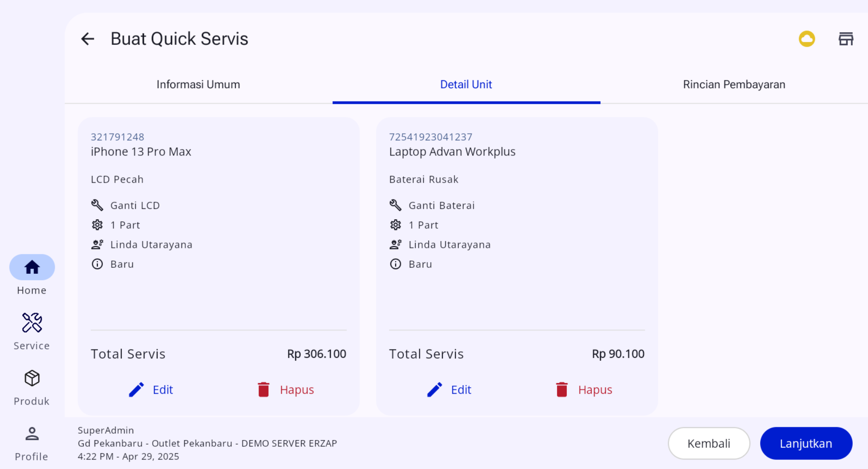Click SuperAdmin user label
This screenshot has height=469, width=868.
tap(106, 430)
